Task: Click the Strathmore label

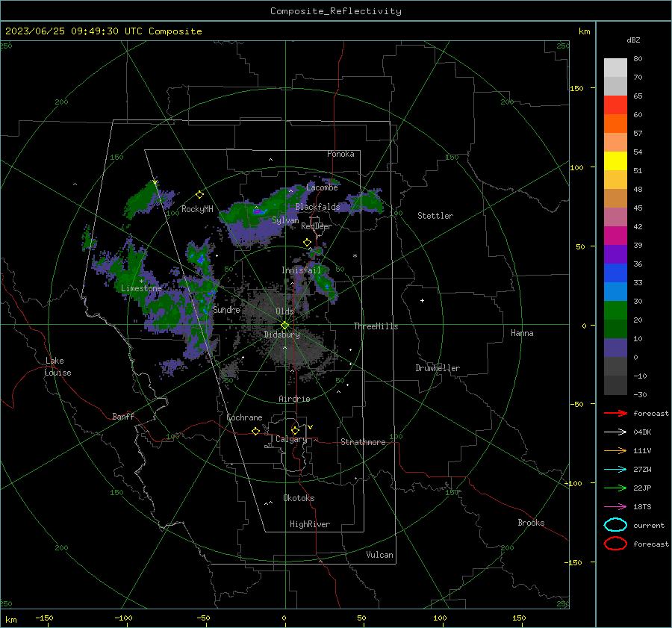Action: [x=363, y=442]
